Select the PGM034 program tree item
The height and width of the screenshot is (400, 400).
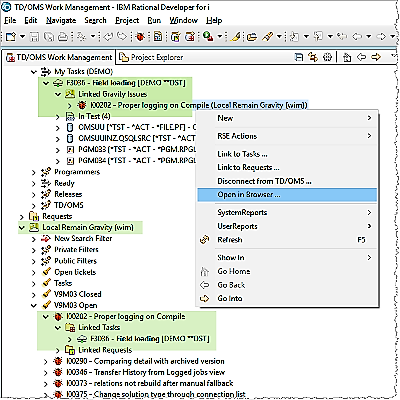(x=137, y=161)
